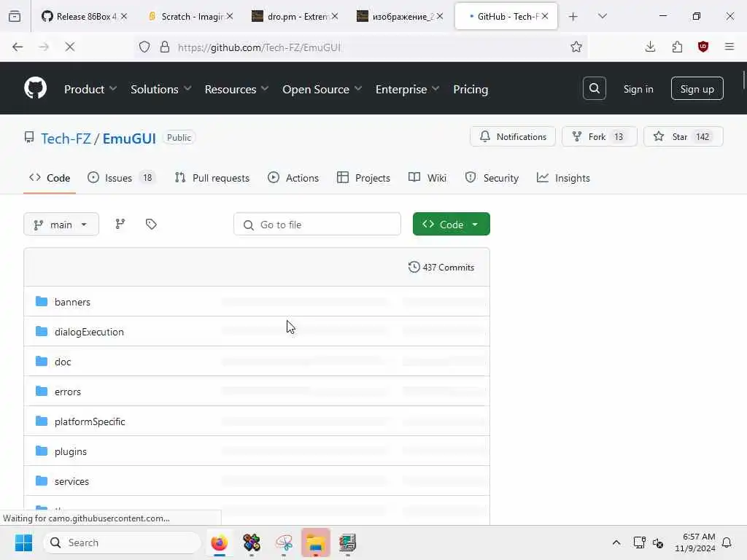This screenshot has height=560, width=747.
Task: Expand the Resources menu
Action: [237, 89]
